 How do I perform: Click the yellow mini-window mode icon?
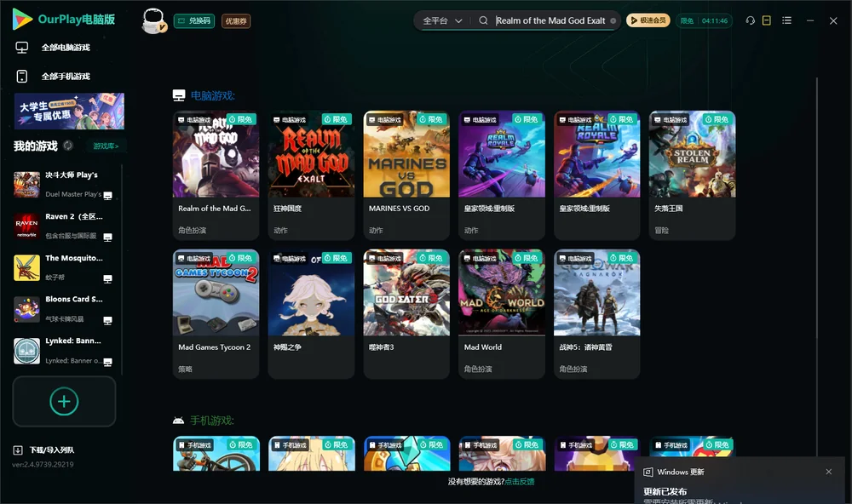(767, 20)
